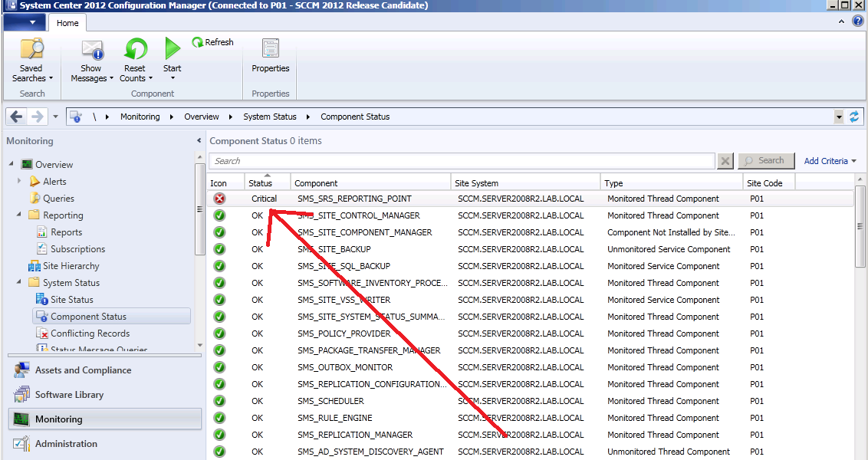Click the Conflicting Records node icon
This screenshot has height=460, width=868.
click(x=42, y=333)
